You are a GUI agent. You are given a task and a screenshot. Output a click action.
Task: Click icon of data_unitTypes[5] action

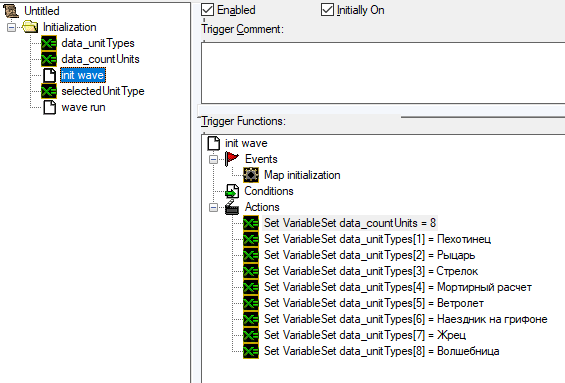pos(251,303)
